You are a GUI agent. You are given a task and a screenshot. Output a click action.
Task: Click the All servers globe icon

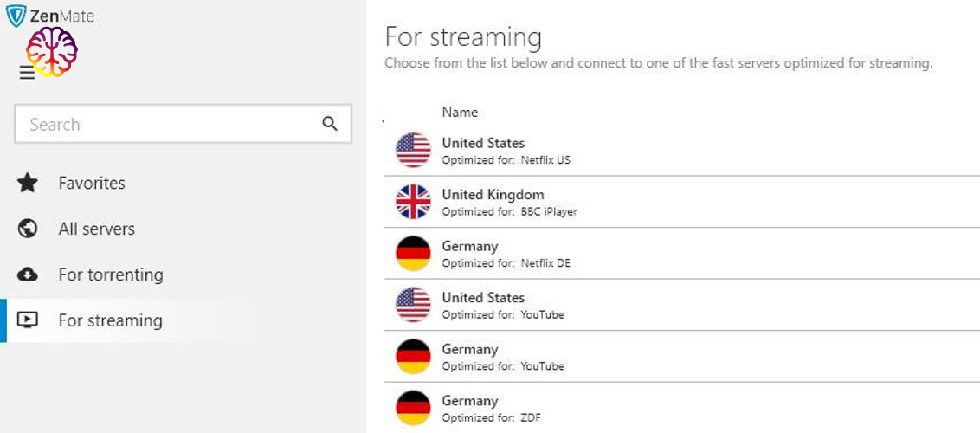[x=28, y=229]
